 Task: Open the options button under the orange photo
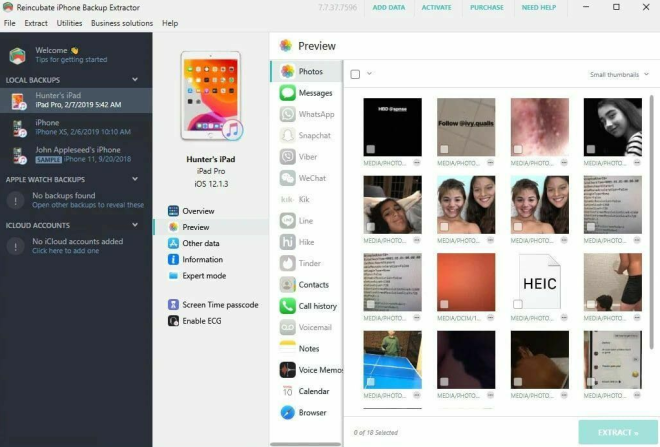[x=490, y=318]
